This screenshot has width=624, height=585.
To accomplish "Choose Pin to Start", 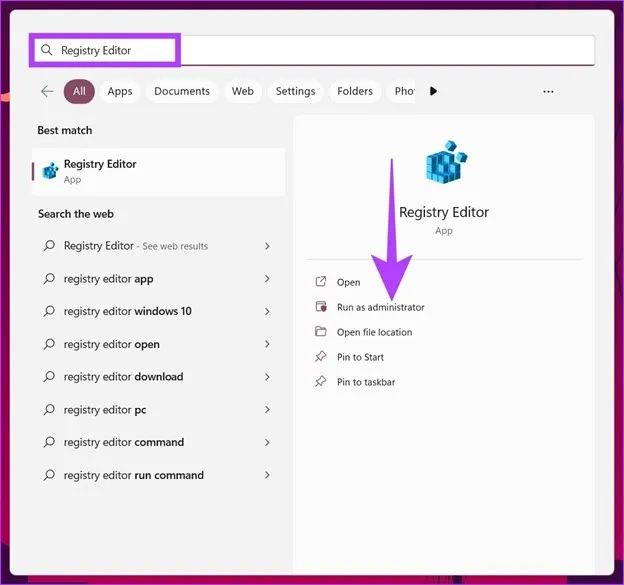I will 360,357.
